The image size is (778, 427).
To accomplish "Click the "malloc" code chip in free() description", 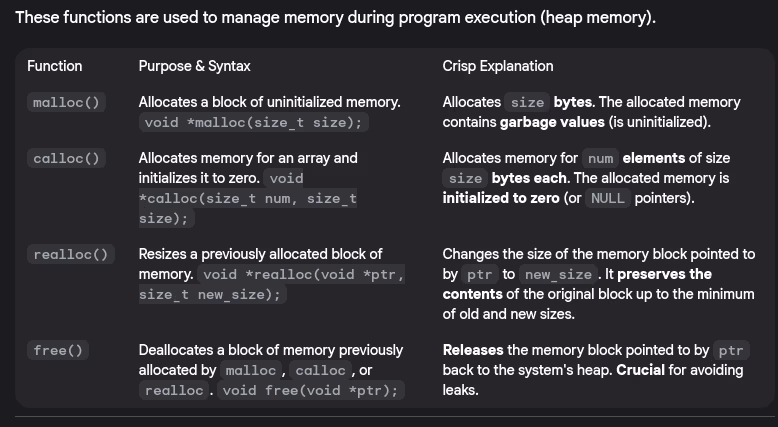I will point(250,371).
